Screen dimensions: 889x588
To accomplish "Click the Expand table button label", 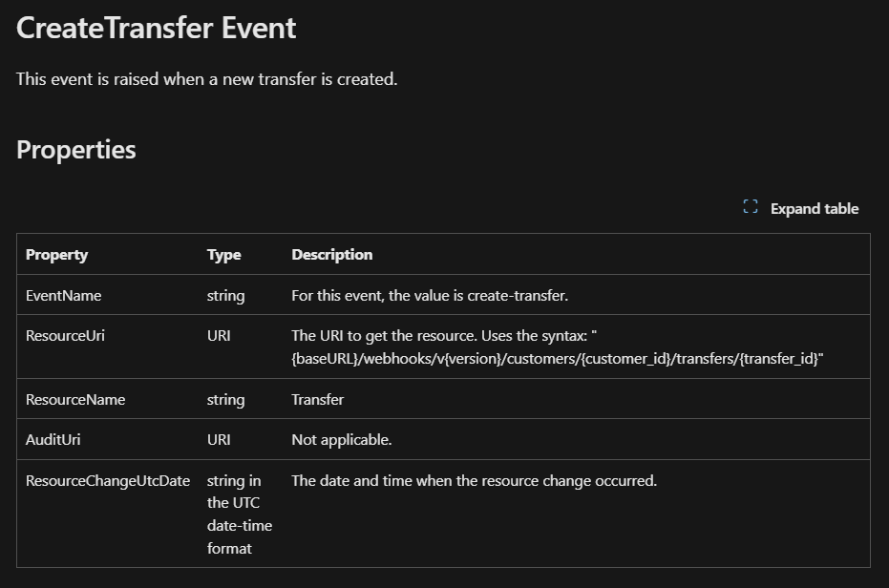I will pyautogui.click(x=815, y=209).
